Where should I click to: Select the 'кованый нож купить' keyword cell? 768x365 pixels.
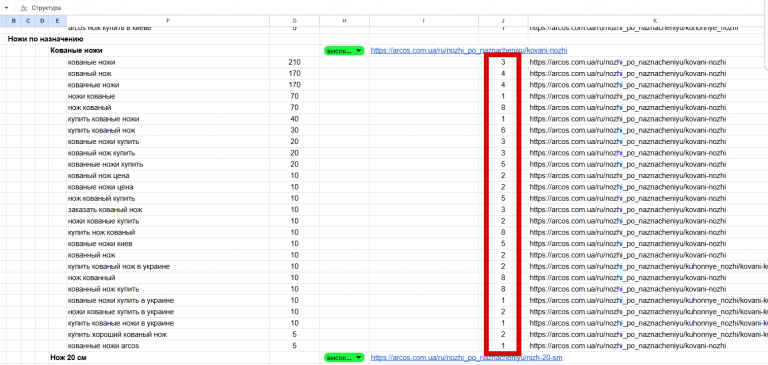click(x=168, y=153)
